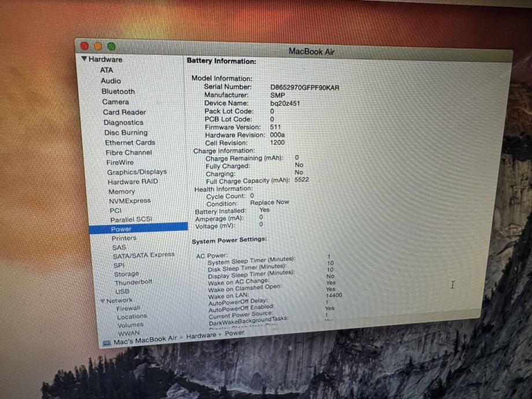The image size is (532, 399).
Task: Select Memory in the sidebar
Action: [x=122, y=192]
